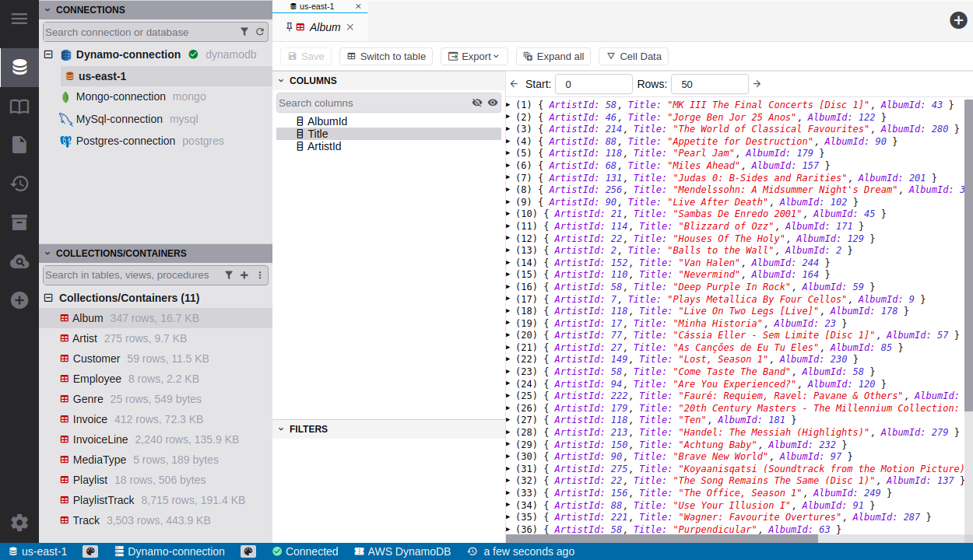Click the Expand all button
973x560 pixels.
(553, 56)
